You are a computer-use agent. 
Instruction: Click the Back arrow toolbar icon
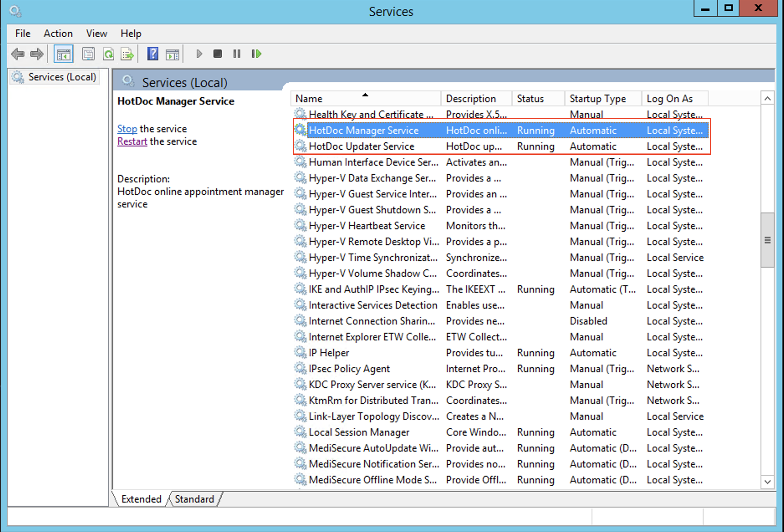click(x=18, y=54)
